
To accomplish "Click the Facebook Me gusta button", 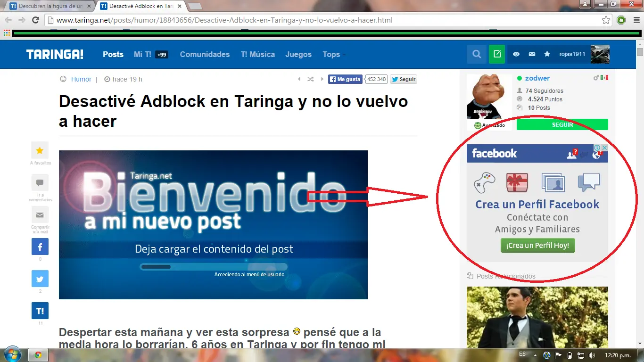I will (x=345, y=79).
